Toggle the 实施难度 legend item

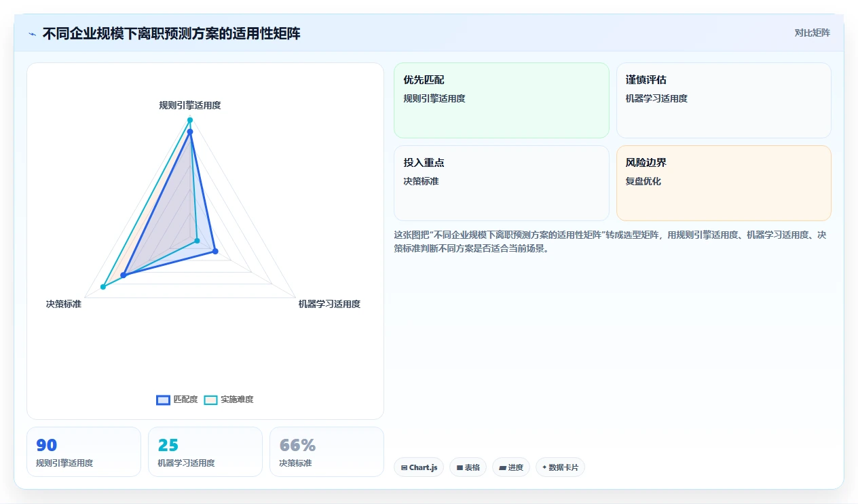pyautogui.click(x=229, y=400)
